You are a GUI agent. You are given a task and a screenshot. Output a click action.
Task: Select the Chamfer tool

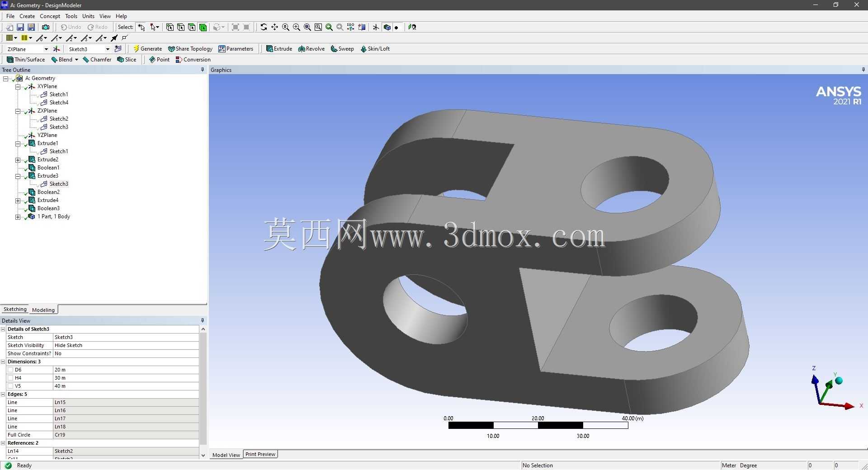pyautogui.click(x=97, y=60)
